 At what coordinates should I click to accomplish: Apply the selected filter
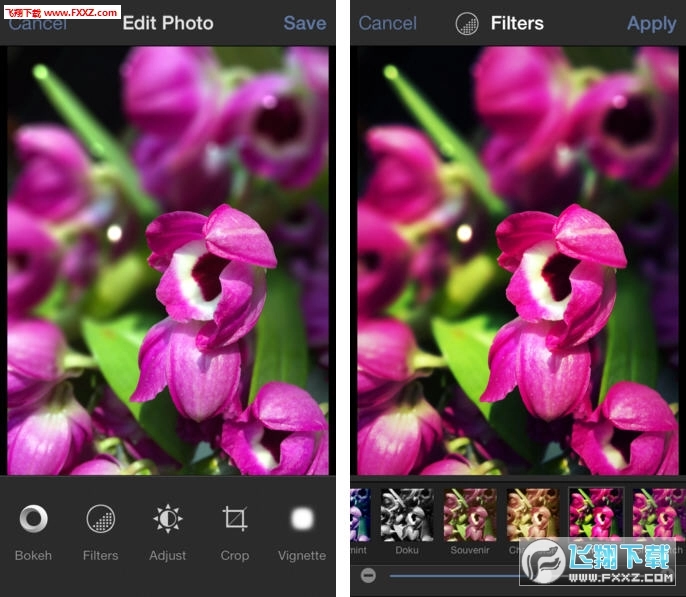651,23
